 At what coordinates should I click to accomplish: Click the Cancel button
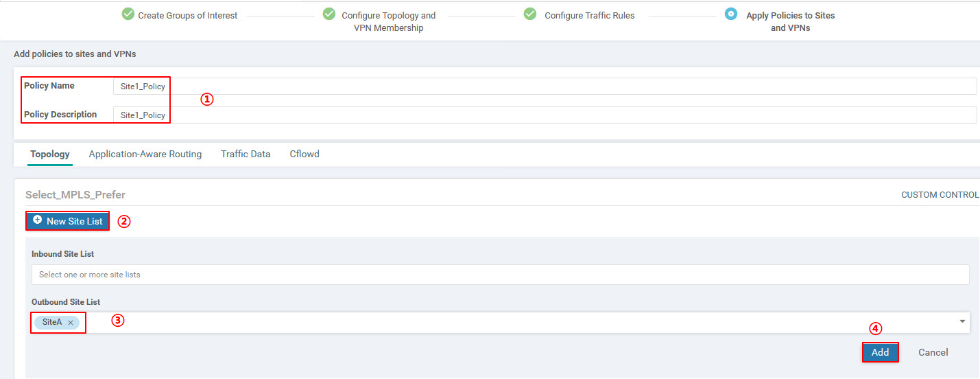[933, 352]
